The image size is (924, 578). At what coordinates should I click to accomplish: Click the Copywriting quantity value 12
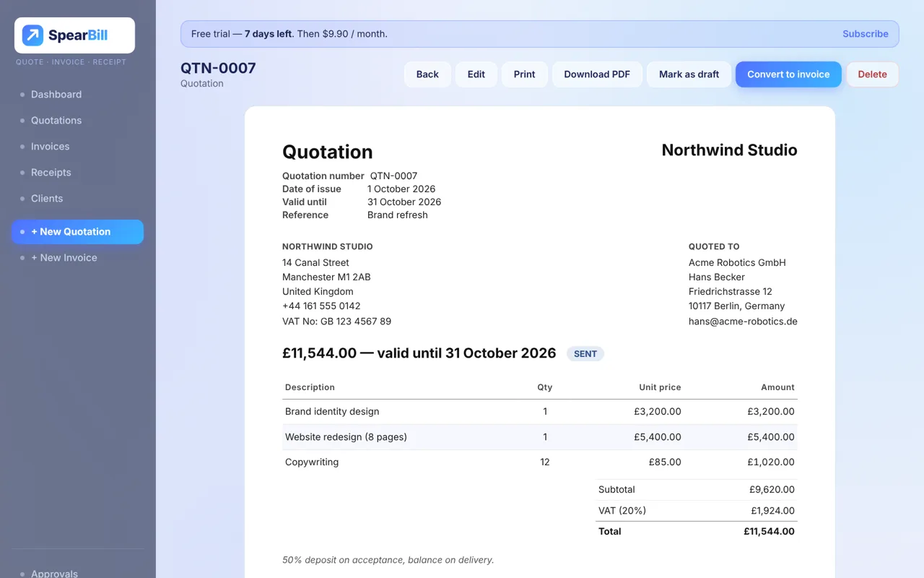[x=545, y=462]
